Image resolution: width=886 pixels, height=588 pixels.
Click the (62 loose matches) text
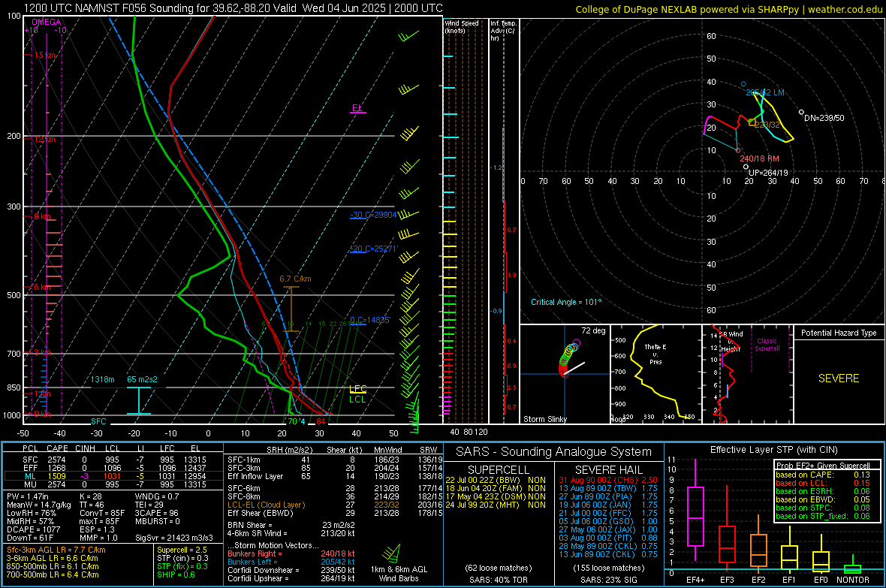(x=499, y=568)
